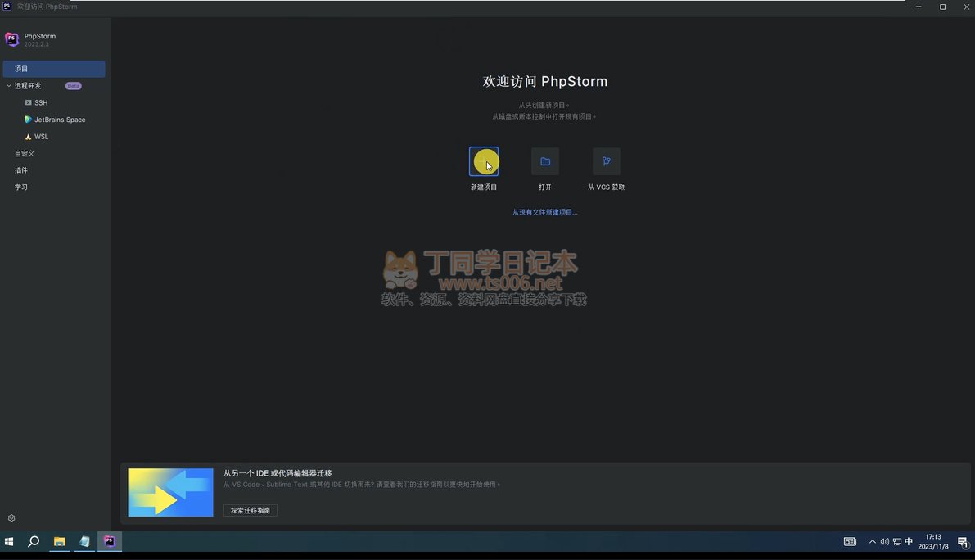Click the PhpStorm taskbar icon
Viewport: 975px width, 560px height.
pyautogui.click(x=110, y=541)
